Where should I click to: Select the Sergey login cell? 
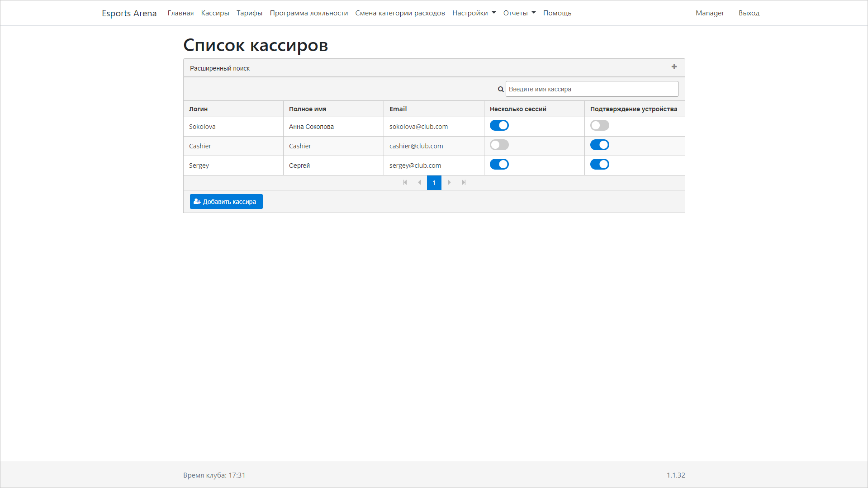(x=233, y=166)
